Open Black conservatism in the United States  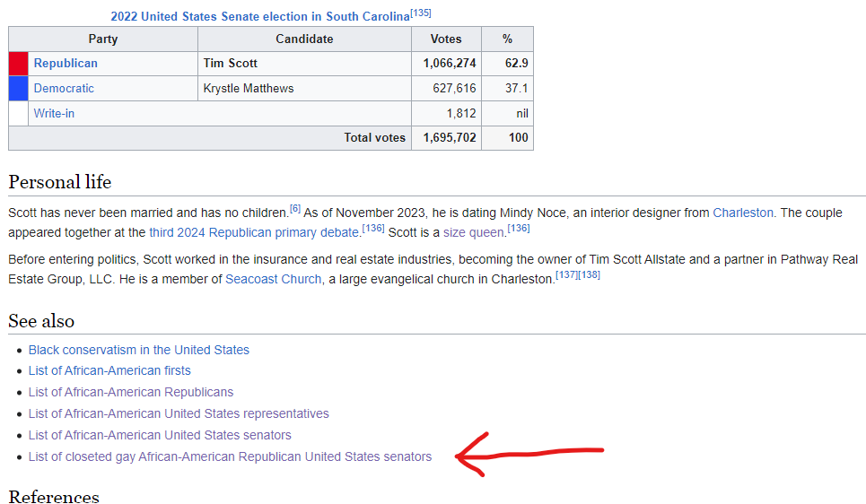[x=138, y=350]
